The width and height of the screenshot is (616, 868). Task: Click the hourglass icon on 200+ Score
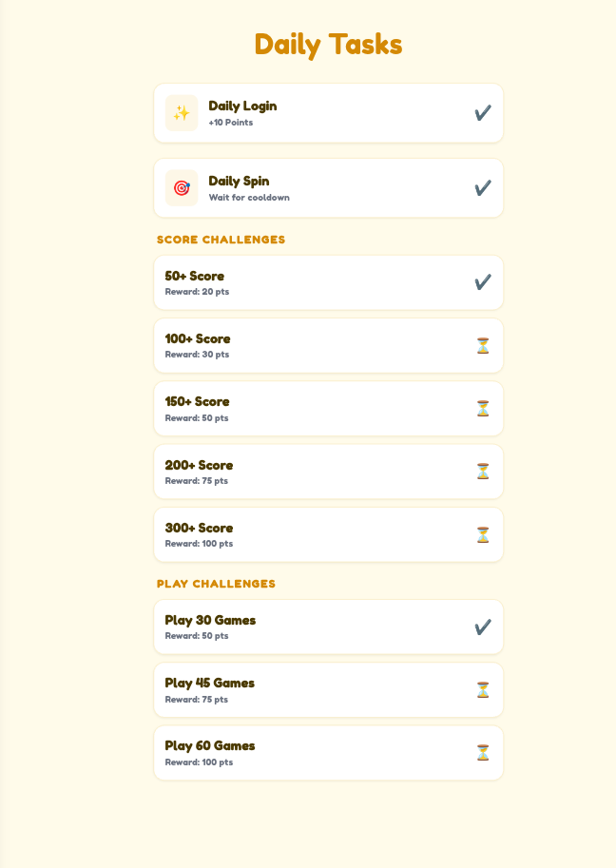point(483,472)
